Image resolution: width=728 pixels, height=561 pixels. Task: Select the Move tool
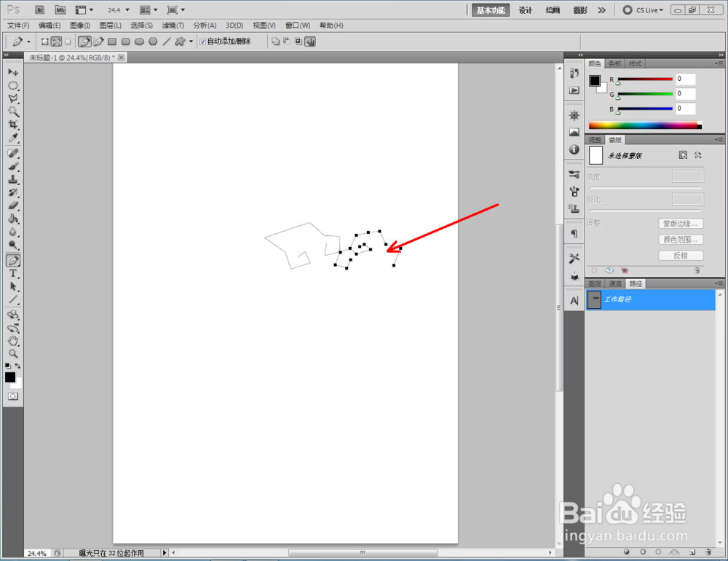tap(13, 72)
